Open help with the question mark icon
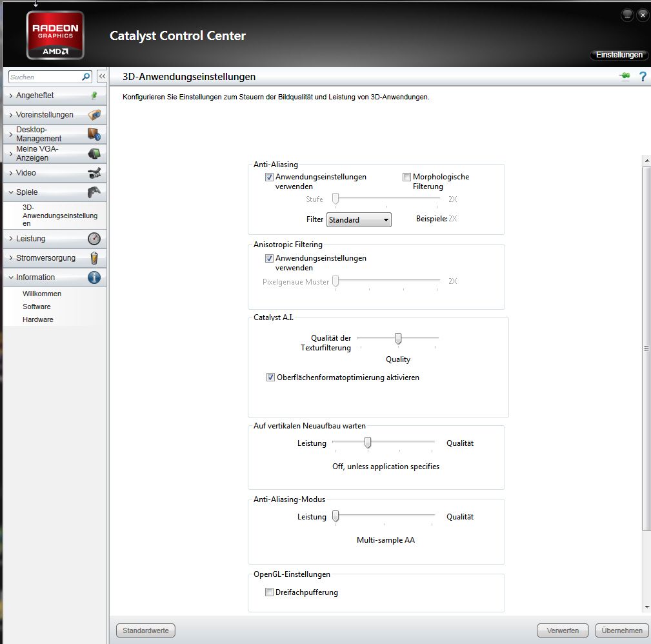The image size is (651, 644). pos(643,76)
